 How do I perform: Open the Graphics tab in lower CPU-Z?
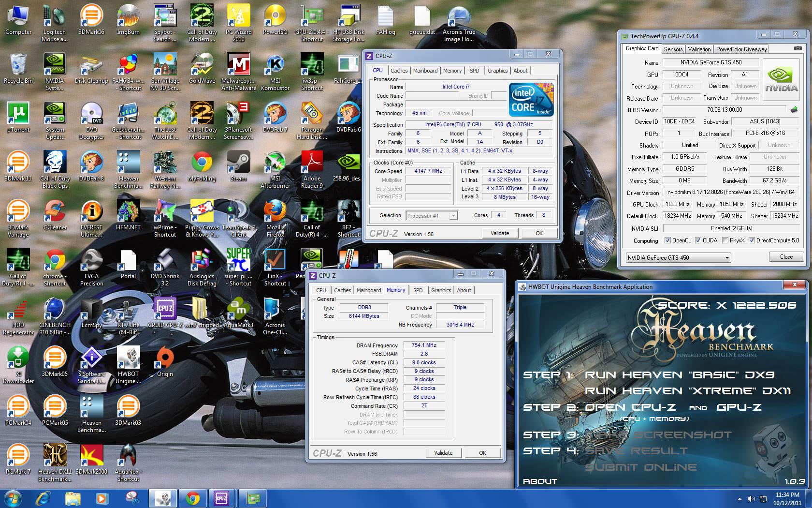click(x=441, y=290)
